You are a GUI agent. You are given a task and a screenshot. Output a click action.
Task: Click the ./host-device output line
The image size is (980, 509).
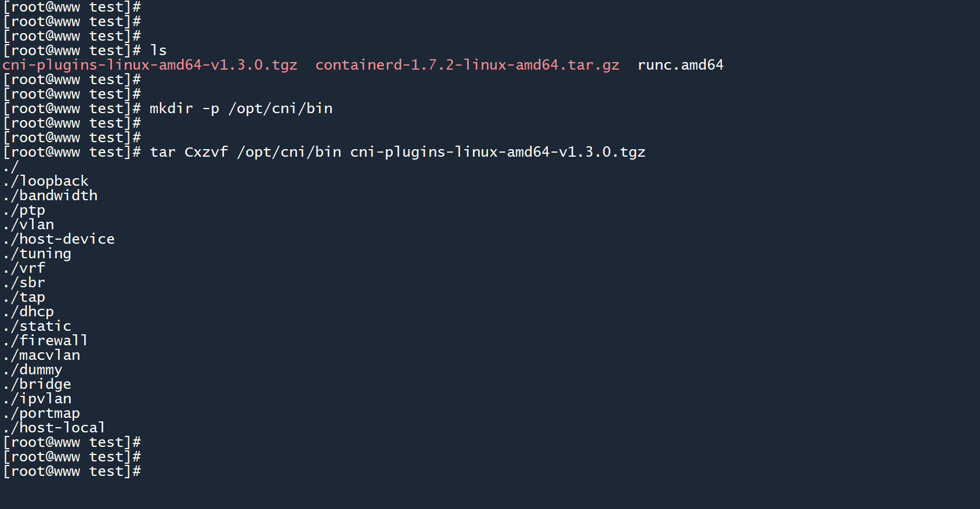(59, 239)
